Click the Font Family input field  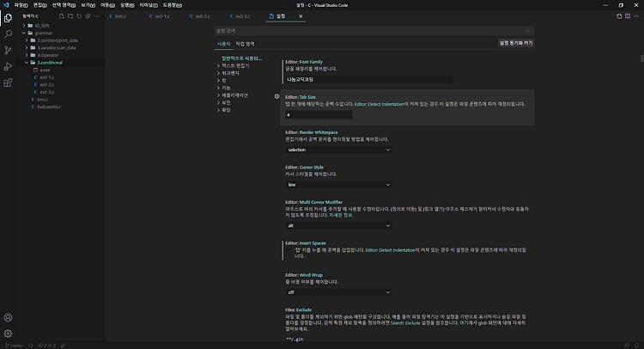[x=369, y=79]
